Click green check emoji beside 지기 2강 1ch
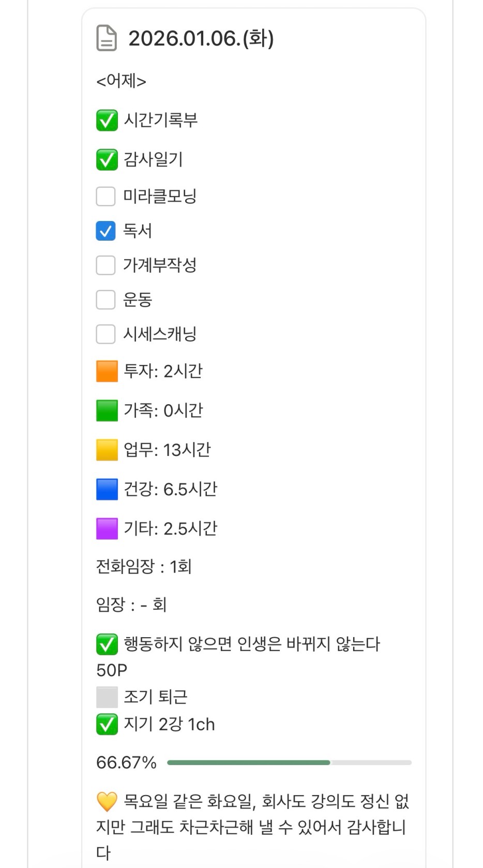 pos(107,724)
